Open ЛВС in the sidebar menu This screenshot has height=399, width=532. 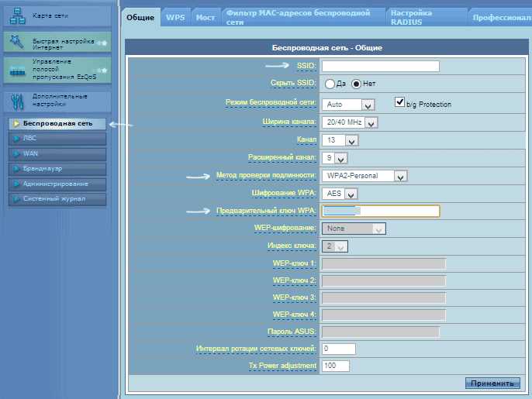point(57,139)
